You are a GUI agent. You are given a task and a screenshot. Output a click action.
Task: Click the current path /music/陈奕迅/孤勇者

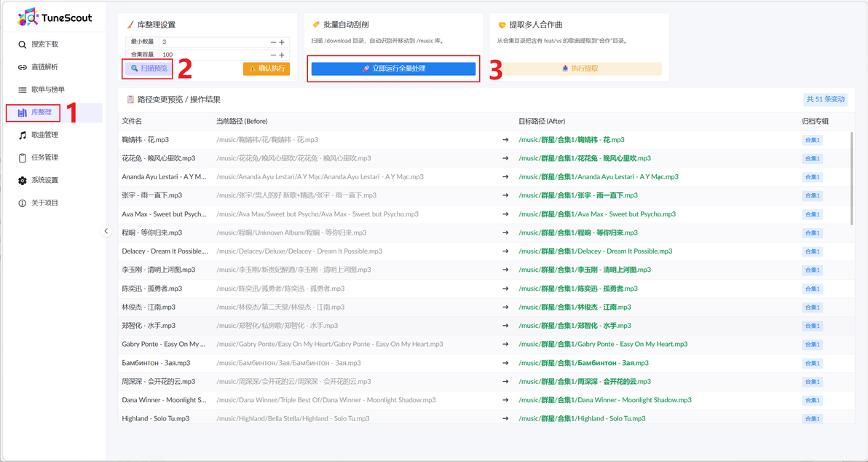[x=280, y=289]
